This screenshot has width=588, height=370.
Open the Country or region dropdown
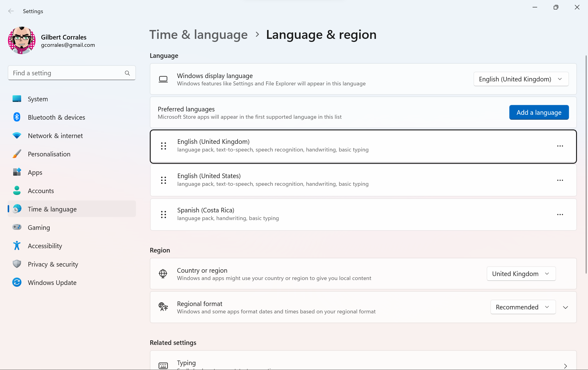[521, 274]
